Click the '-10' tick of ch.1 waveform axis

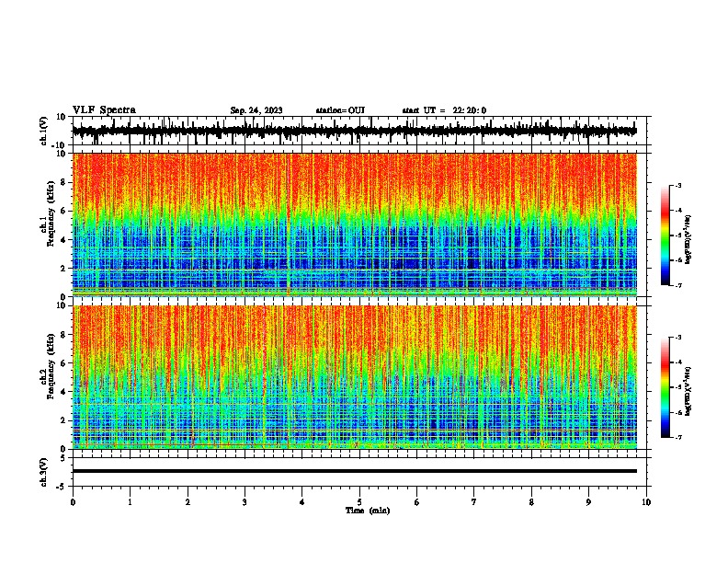(x=60, y=145)
